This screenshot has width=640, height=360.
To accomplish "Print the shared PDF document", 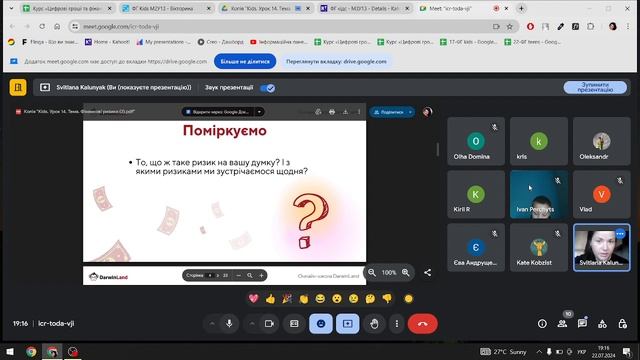I will click(332, 112).
